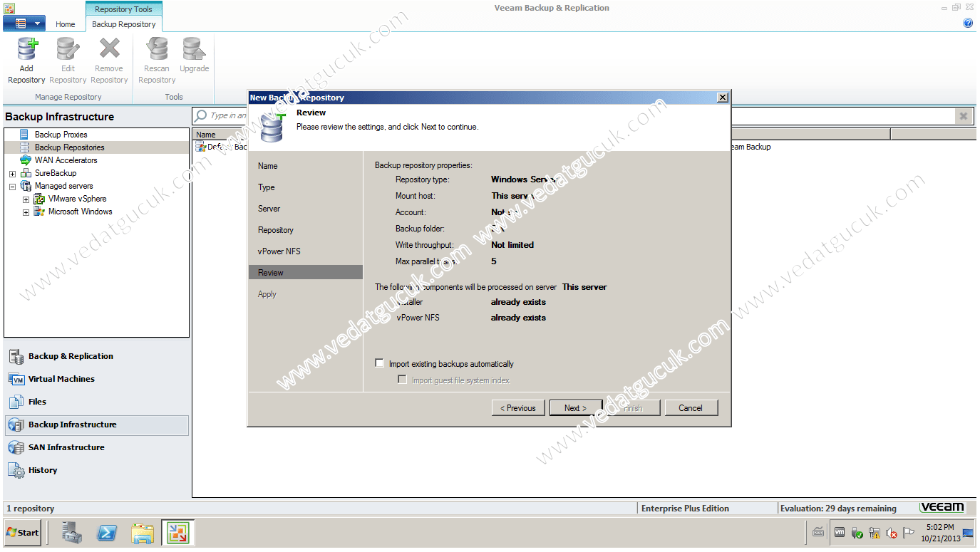Open Server Manager from the taskbar
This screenshot has height=552, width=980.
pos(72,532)
